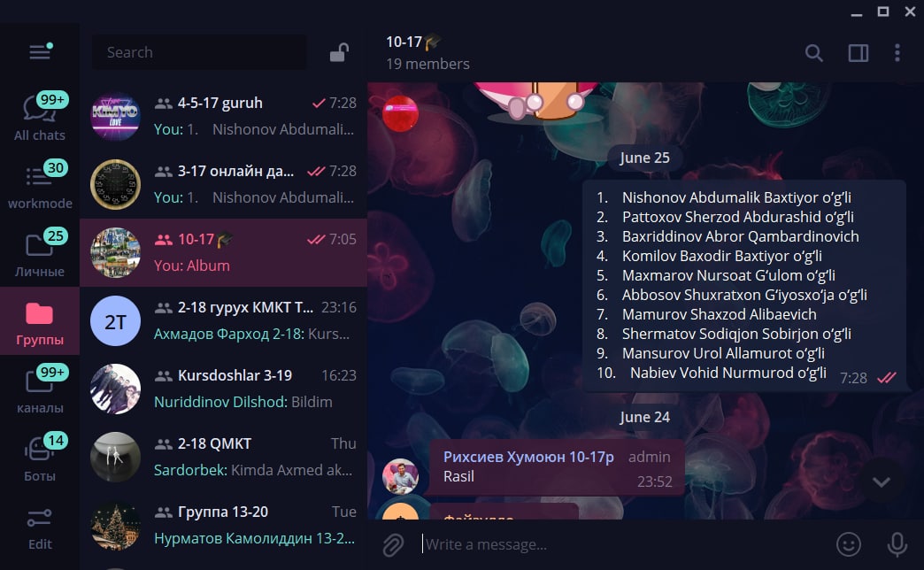Click the chat list Search field
This screenshot has width=924, height=570.
coord(199,52)
